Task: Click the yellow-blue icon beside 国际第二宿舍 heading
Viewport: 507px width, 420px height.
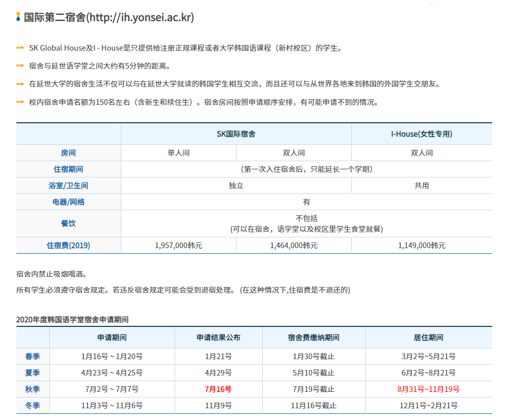Action: coord(18,17)
